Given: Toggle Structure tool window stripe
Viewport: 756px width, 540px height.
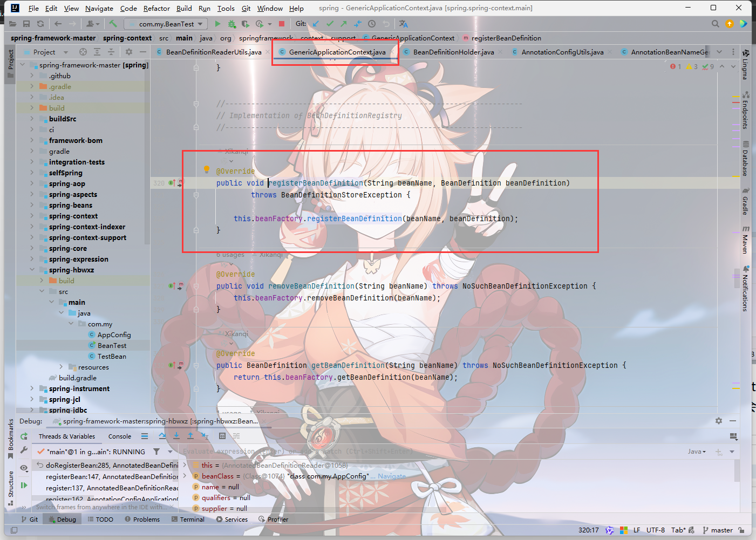Looking at the screenshot, I should (x=11, y=488).
